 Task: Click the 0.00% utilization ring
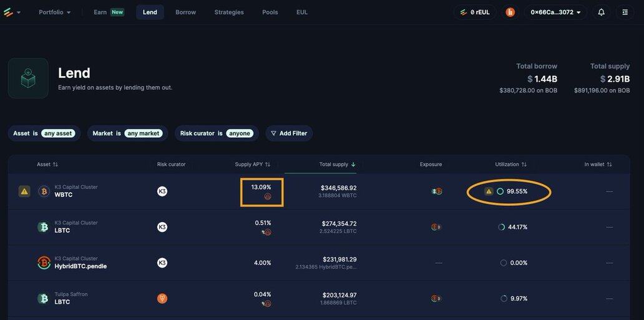click(504, 263)
